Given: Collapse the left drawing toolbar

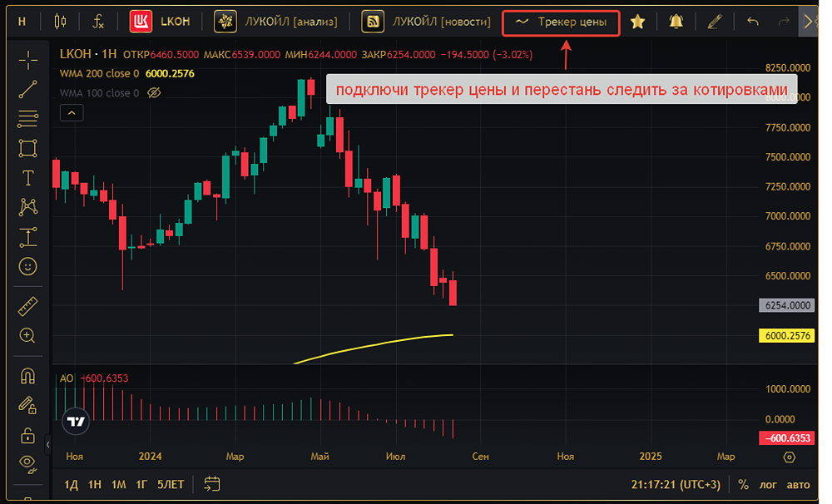Looking at the screenshot, I should (47, 445).
